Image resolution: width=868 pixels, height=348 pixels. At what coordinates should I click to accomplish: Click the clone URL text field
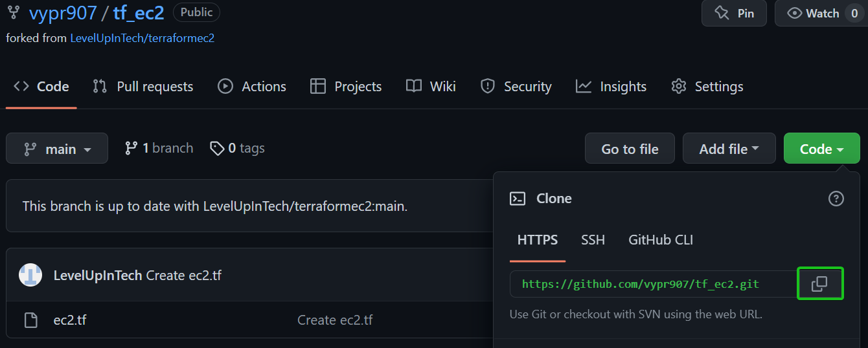(653, 284)
